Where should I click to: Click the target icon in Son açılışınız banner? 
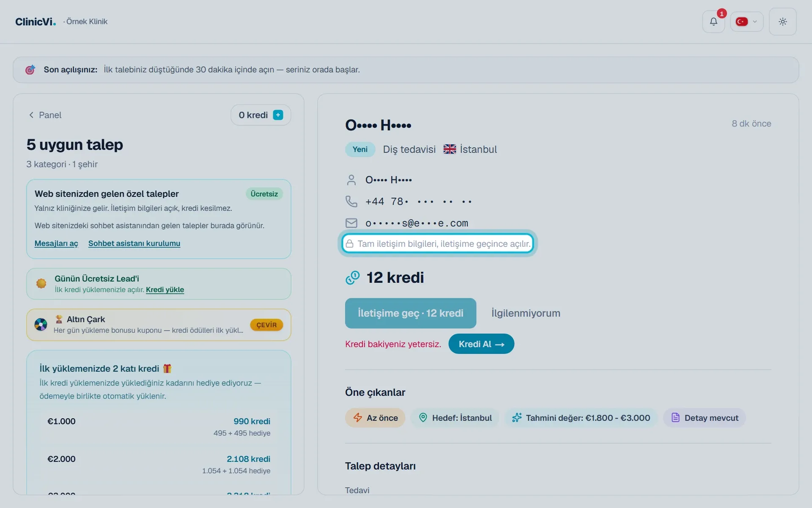point(30,69)
